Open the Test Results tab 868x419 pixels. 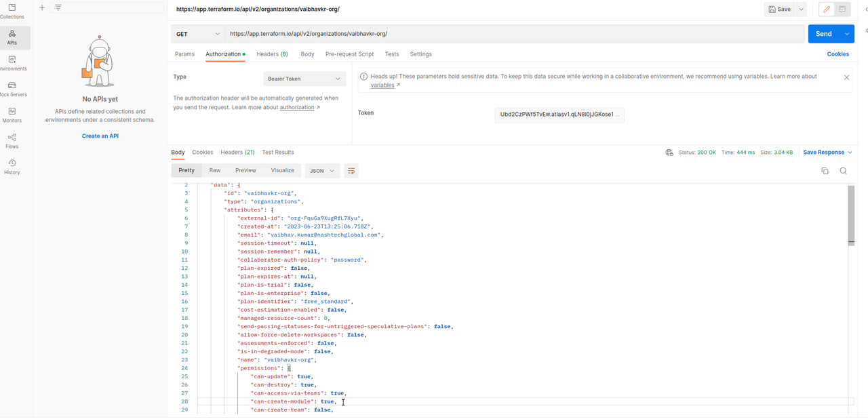(278, 153)
